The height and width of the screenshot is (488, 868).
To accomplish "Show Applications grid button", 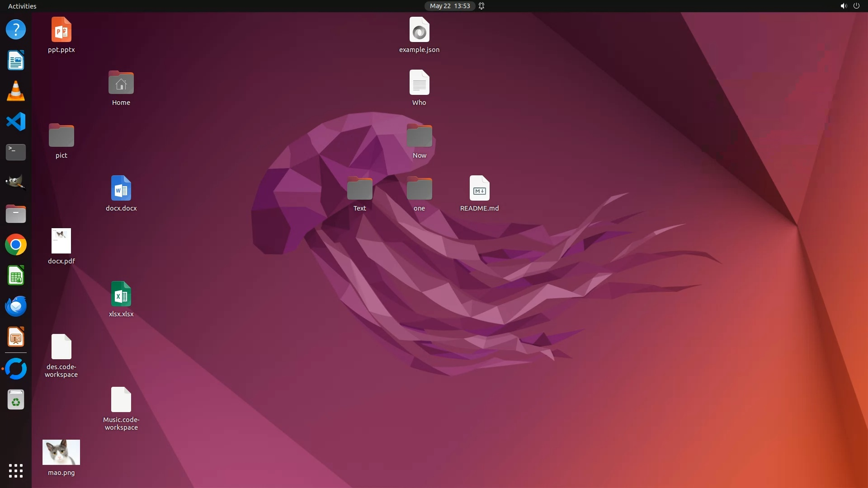I will [x=16, y=471].
